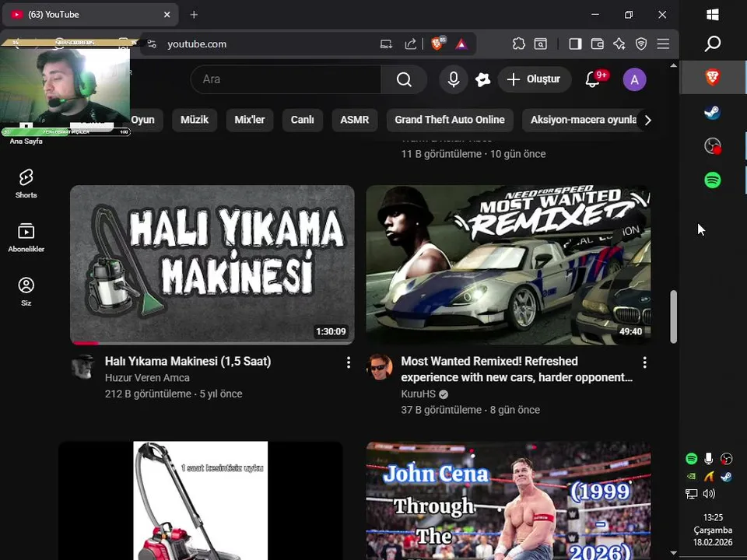The width and height of the screenshot is (747, 560).
Task: Open Siz section in sidebar
Action: coord(26,292)
